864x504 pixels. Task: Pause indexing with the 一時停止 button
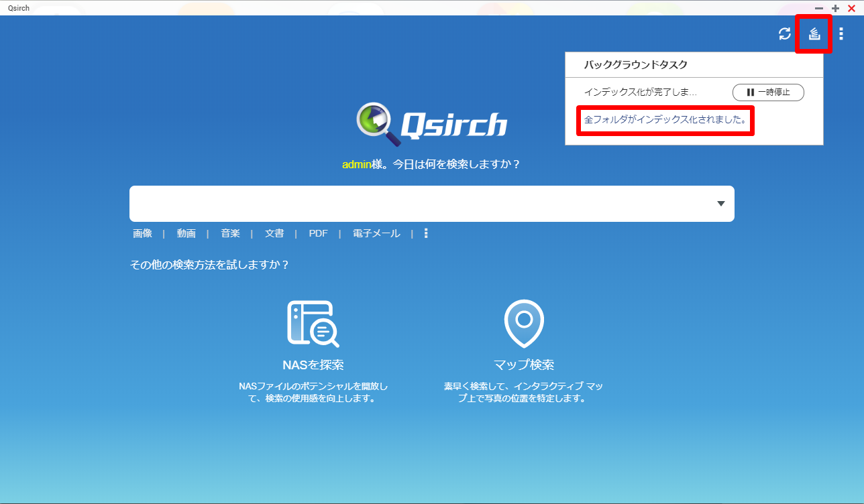pos(768,92)
